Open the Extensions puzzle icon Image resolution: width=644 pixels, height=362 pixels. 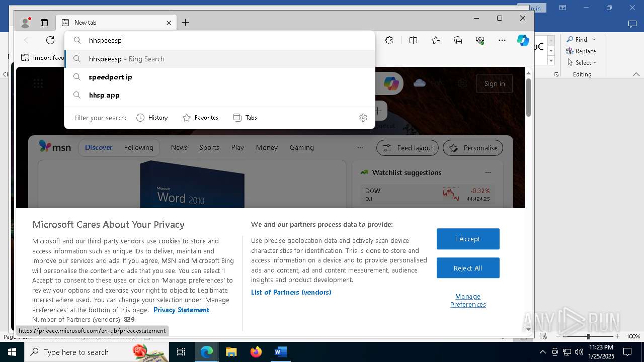click(x=389, y=40)
